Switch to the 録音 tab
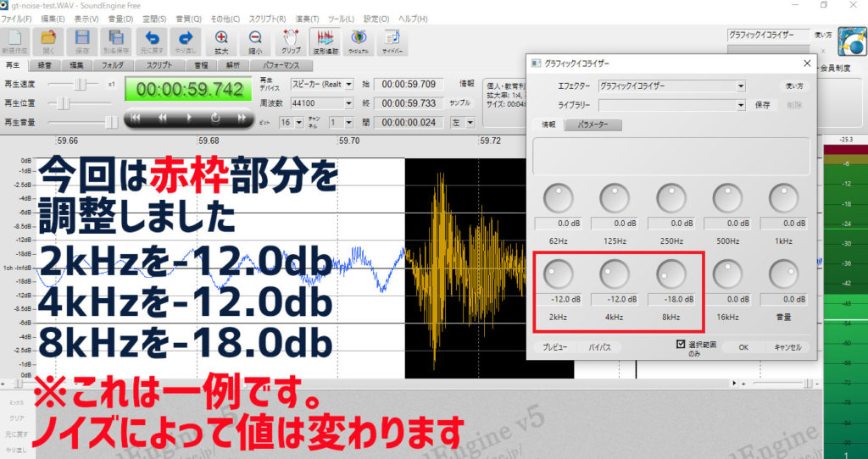 point(45,65)
